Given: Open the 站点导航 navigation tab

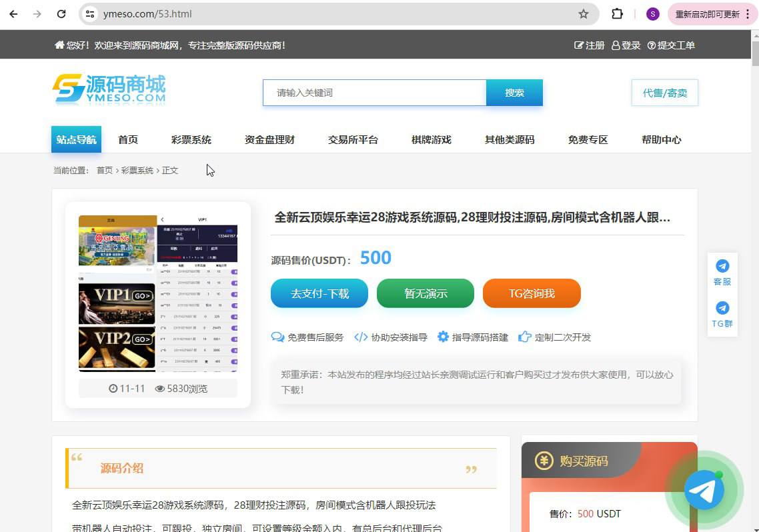Looking at the screenshot, I should [x=76, y=139].
